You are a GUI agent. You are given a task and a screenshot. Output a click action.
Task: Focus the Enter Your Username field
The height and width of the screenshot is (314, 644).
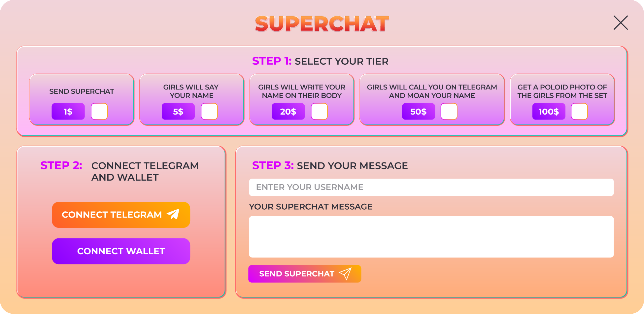431,187
